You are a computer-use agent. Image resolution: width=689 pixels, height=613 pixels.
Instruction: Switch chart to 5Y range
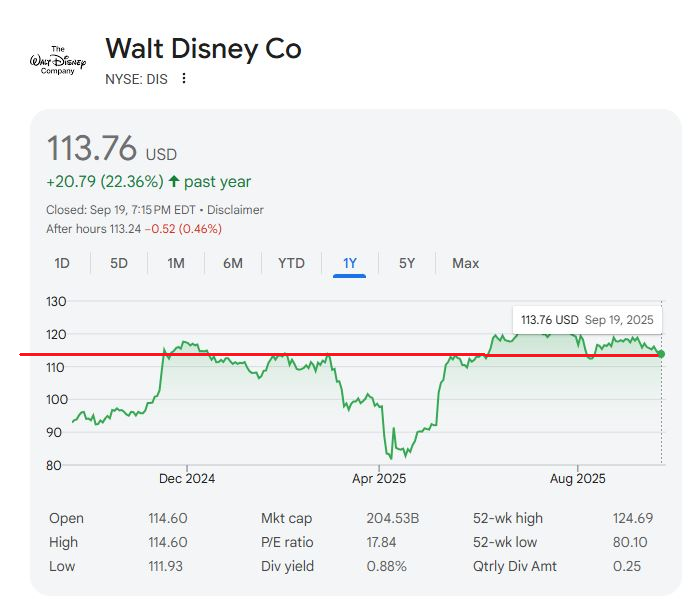click(407, 263)
